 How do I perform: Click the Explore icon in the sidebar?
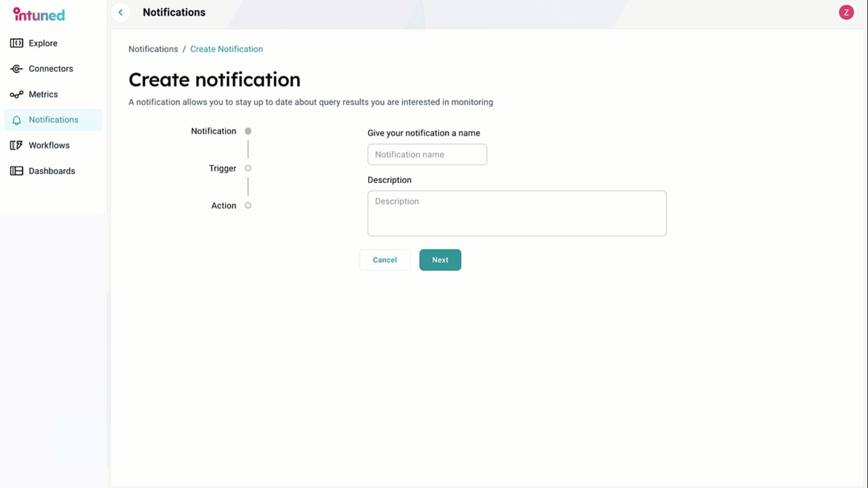pos(16,43)
